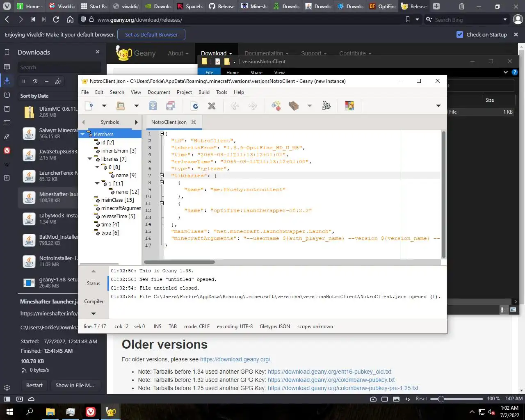This screenshot has height=420, width=525.
Task: Click Geany's Save all files icon
Action: click(171, 106)
